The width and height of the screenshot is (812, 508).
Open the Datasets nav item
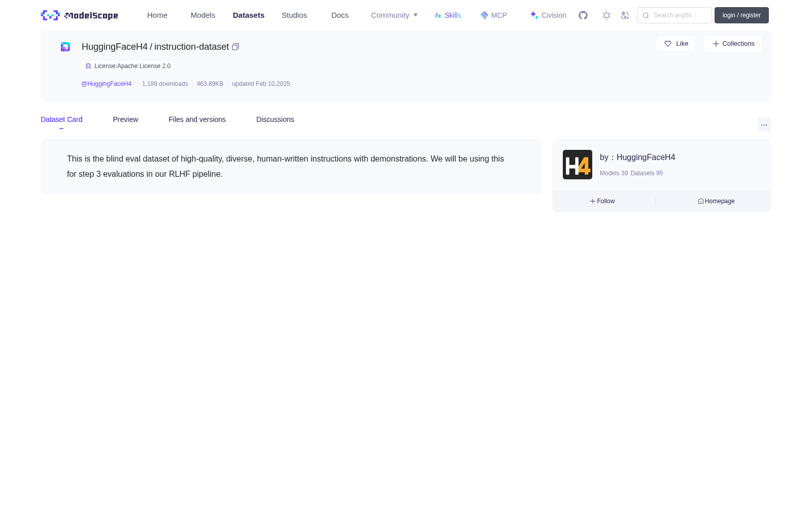click(249, 15)
